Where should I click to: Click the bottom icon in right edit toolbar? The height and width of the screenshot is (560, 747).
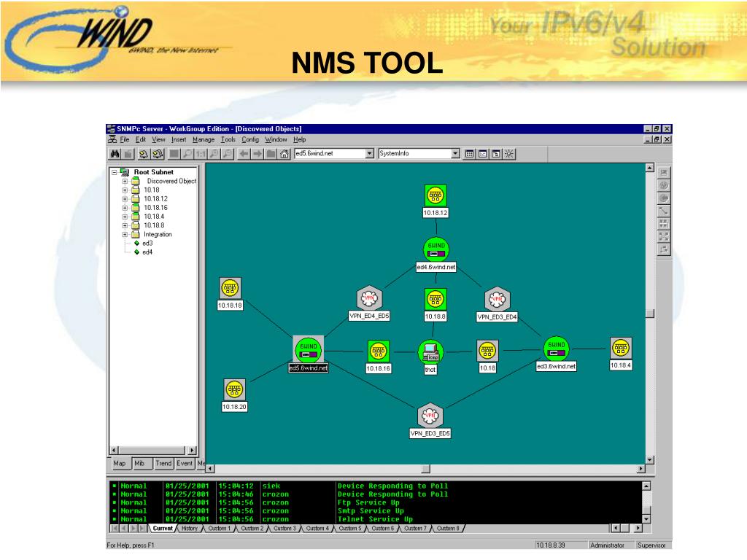point(664,249)
